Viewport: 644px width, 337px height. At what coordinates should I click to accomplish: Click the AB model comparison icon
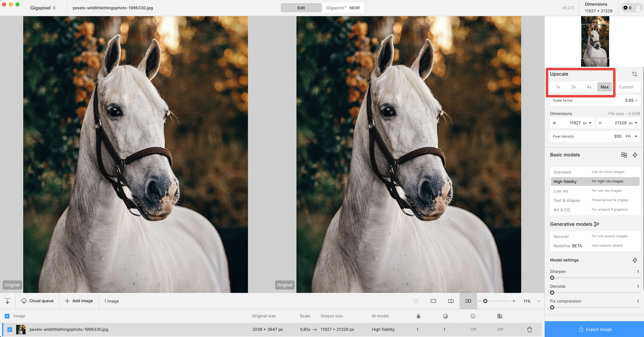[x=624, y=155]
